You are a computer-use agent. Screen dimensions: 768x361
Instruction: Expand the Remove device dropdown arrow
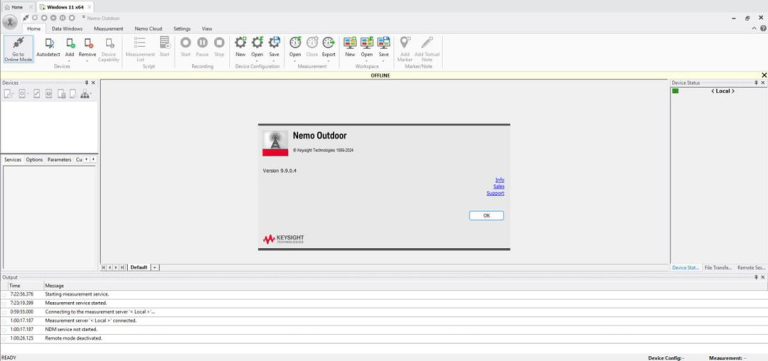[x=88, y=60]
